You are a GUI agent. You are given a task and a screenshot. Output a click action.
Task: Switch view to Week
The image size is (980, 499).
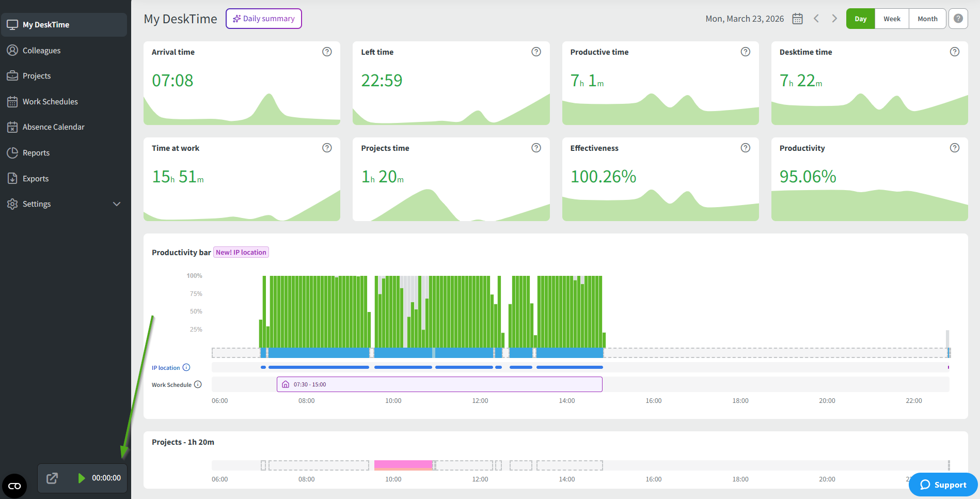point(892,19)
